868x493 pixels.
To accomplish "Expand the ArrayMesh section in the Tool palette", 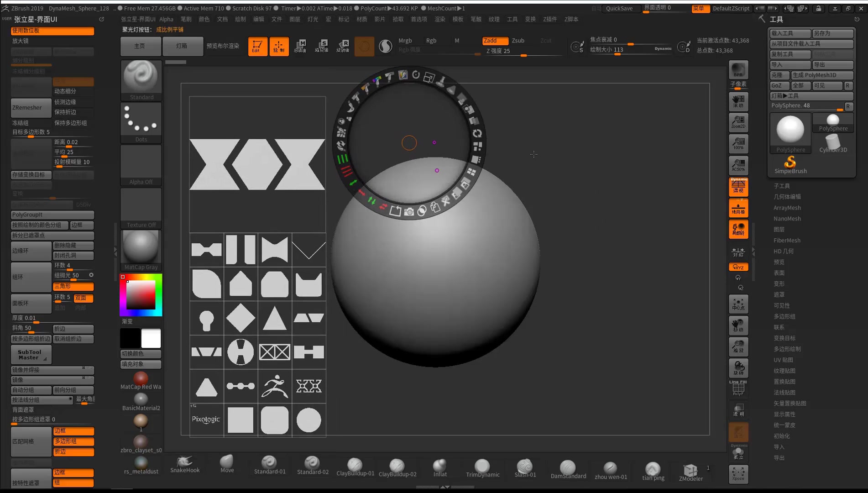I will tap(787, 208).
